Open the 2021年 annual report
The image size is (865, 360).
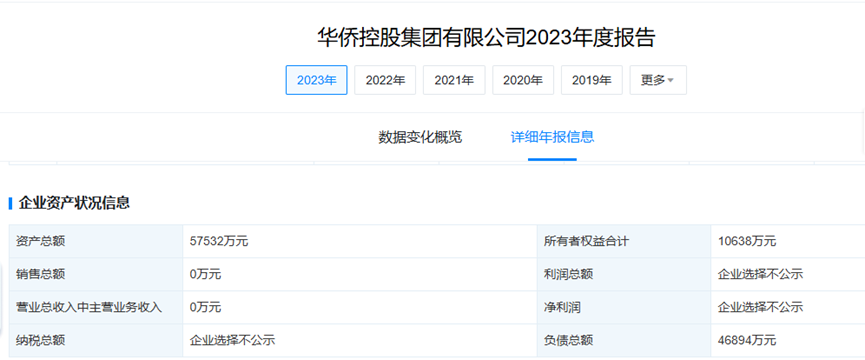point(454,80)
